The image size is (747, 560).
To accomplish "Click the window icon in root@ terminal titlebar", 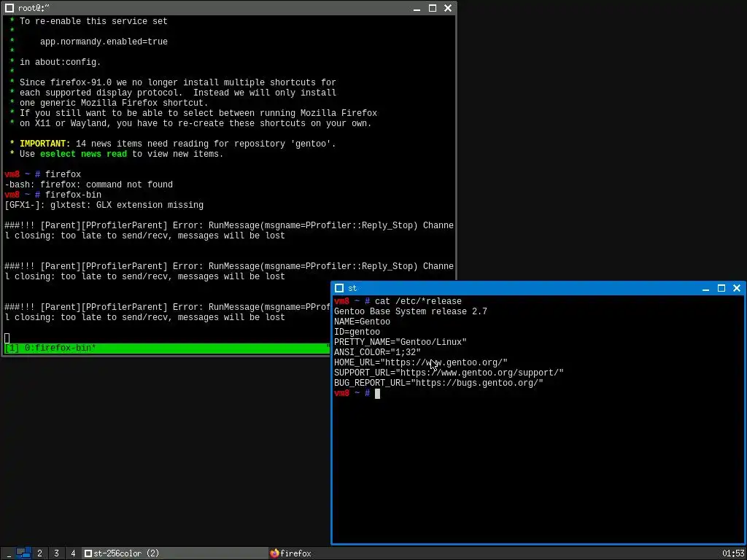I will point(9,8).
